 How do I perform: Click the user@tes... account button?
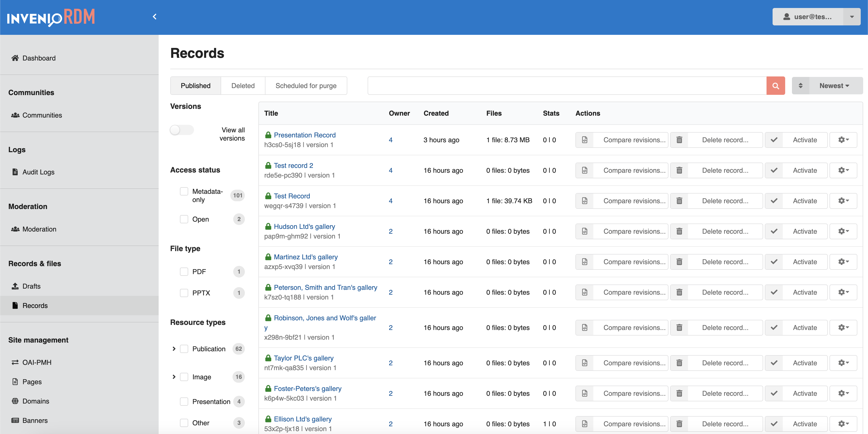(x=808, y=17)
